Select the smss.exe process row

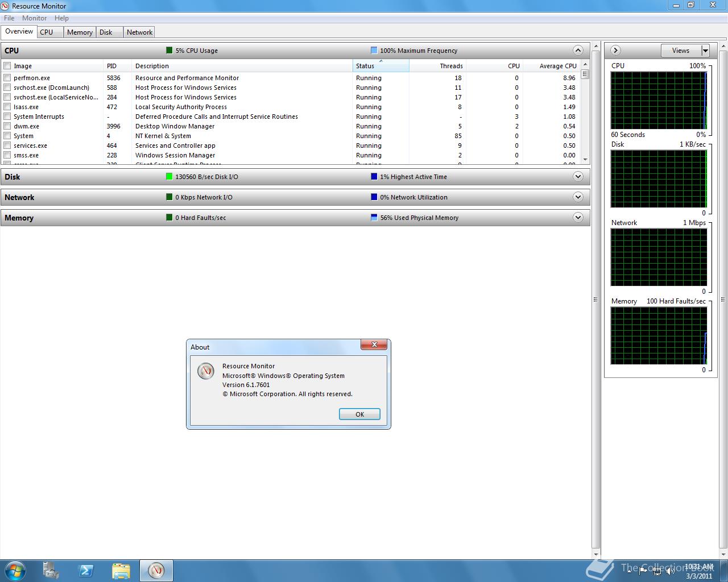tap(290, 155)
